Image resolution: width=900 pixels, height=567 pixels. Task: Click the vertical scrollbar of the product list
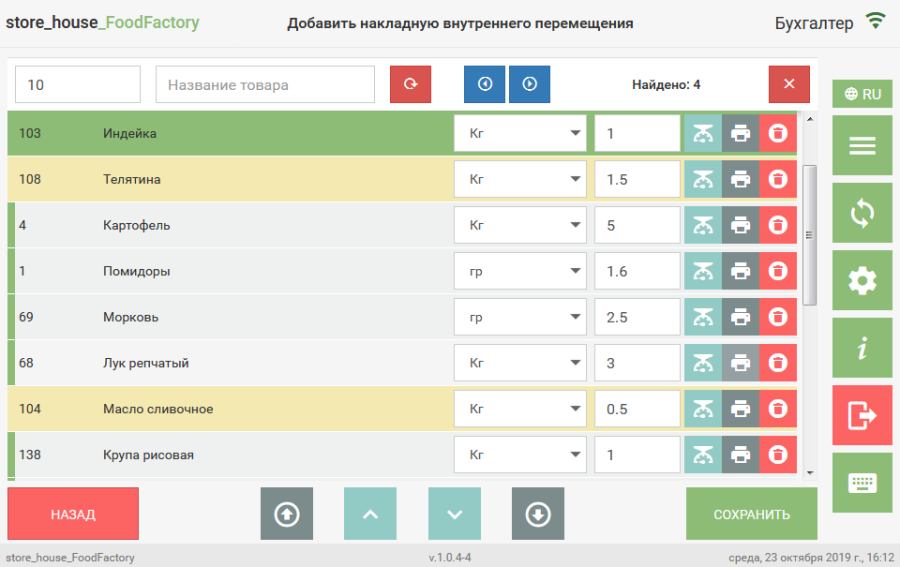coord(810,235)
